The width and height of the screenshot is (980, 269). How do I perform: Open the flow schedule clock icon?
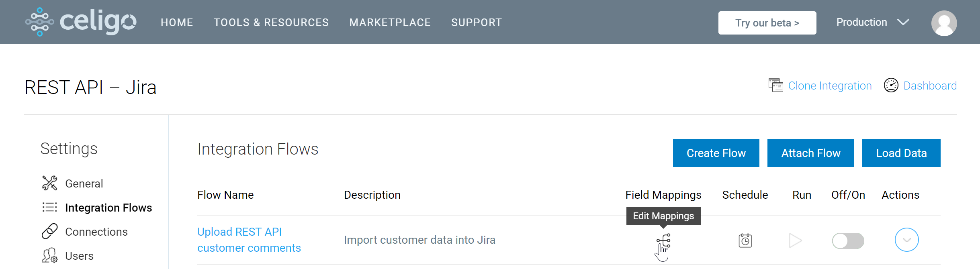point(745,240)
